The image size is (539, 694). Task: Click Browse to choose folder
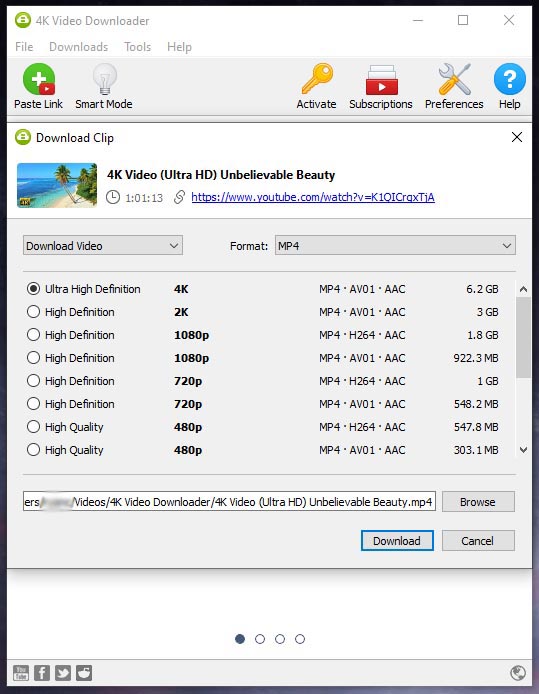pos(478,502)
